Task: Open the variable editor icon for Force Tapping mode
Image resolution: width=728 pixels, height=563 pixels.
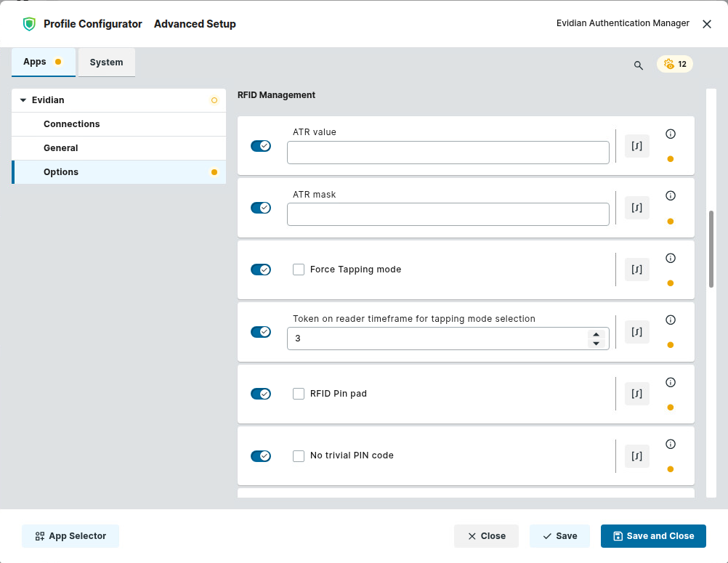Action: click(x=636, y=270)
